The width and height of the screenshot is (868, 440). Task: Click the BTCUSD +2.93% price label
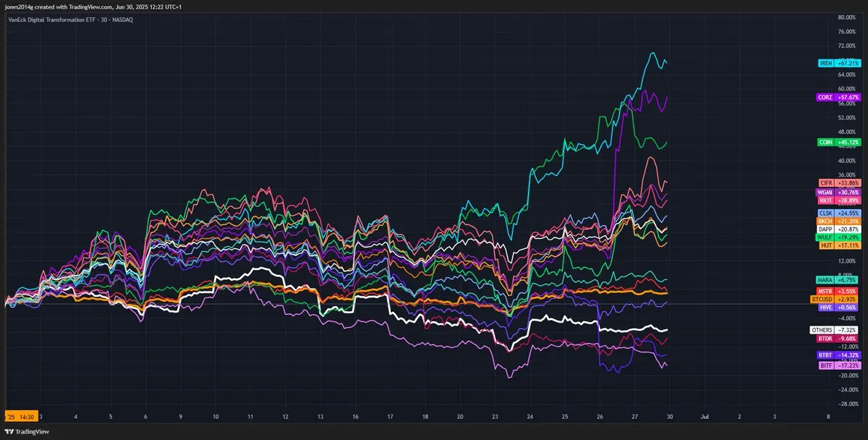[835, 299]
